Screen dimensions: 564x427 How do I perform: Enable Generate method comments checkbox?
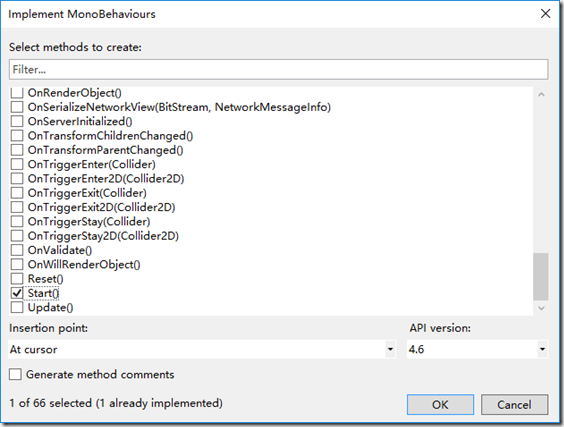click(15, 374)
